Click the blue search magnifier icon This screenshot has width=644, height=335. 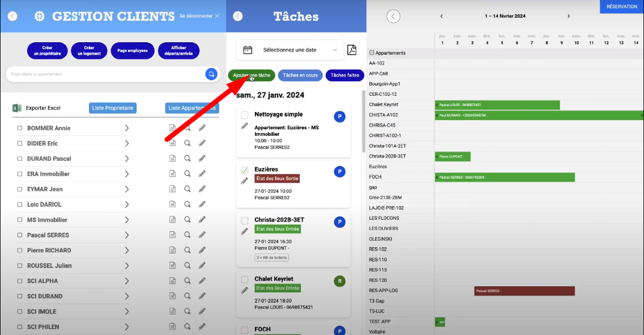point(211,74)
